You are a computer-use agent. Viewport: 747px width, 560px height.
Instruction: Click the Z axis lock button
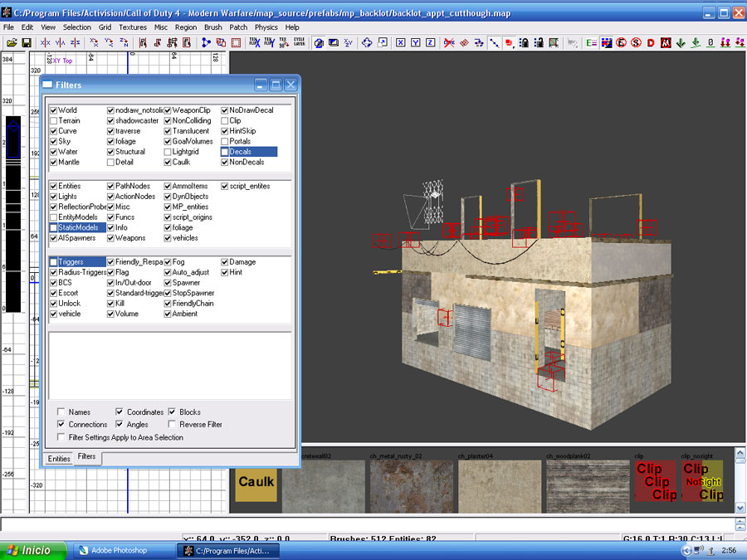(430, 43)
